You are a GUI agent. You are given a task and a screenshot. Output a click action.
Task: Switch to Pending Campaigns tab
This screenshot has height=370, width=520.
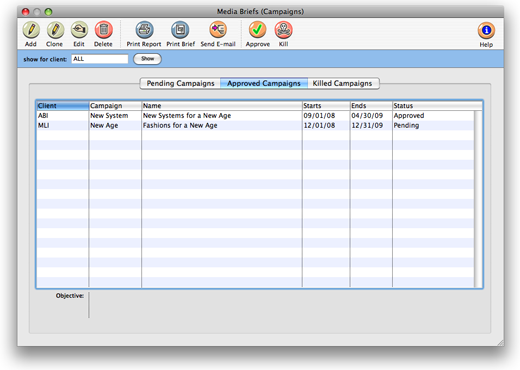[x=180, y=83]
